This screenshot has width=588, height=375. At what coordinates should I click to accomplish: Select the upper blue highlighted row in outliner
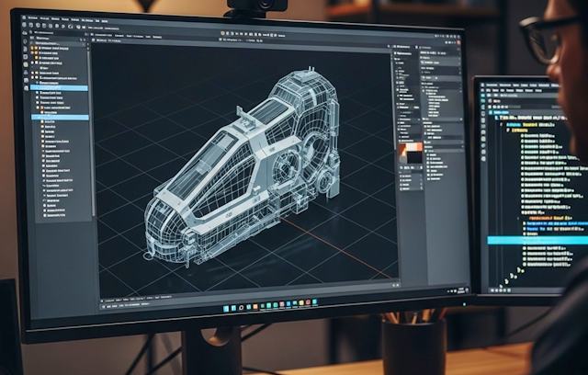pyautogui.click(x=59, y=87)
